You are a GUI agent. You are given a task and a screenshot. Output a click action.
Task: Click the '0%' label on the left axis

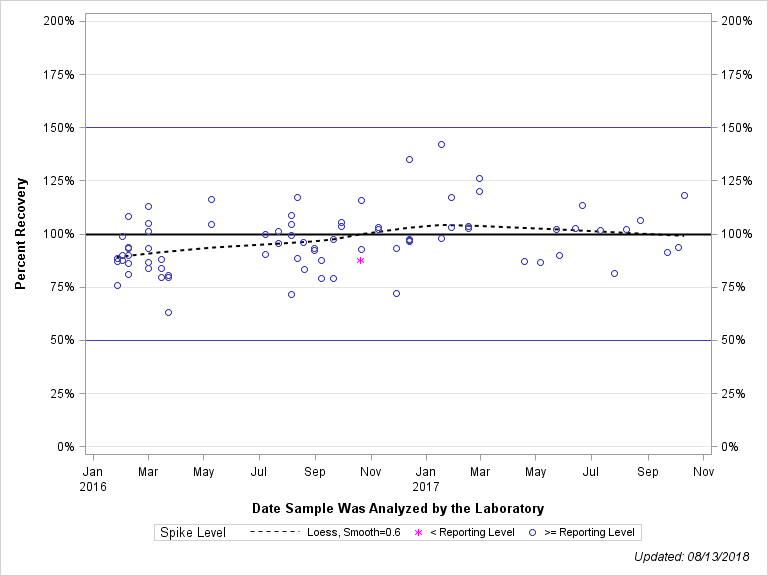66,447
